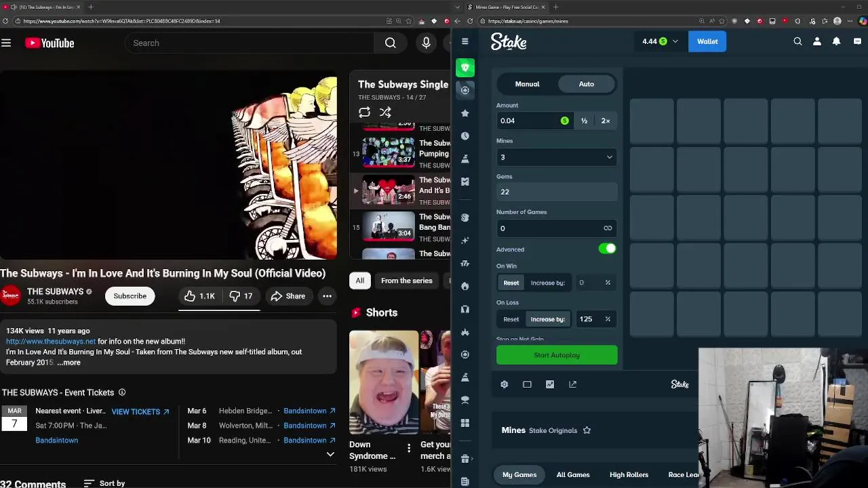Open the fairness arrow icon below Mines
The height and width of the screenshot is (488, 868).
(x=573, y=384)
